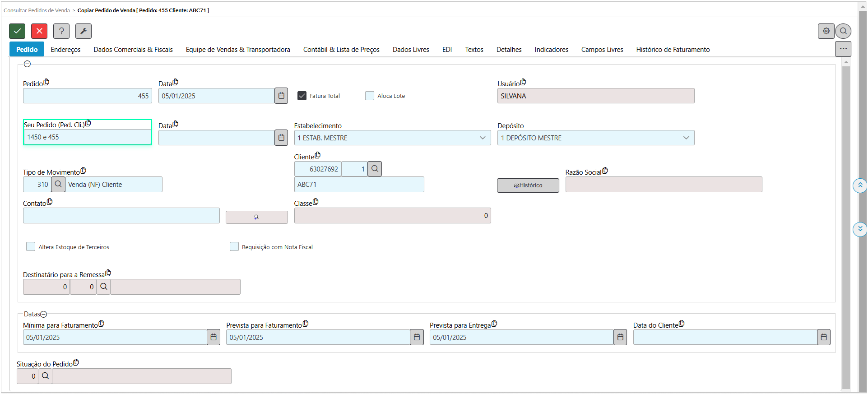Open the Histórico de Faturamento tab
The height and width of the screenshot is (394, 868).
tap(673, 50)
